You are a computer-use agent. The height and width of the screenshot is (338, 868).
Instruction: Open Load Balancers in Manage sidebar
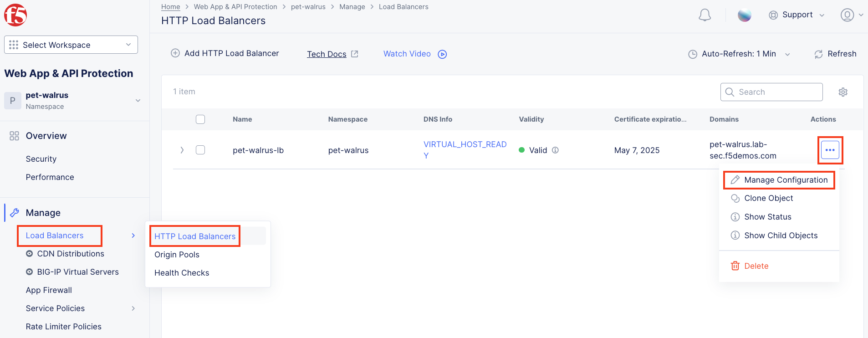pos(55,236)
